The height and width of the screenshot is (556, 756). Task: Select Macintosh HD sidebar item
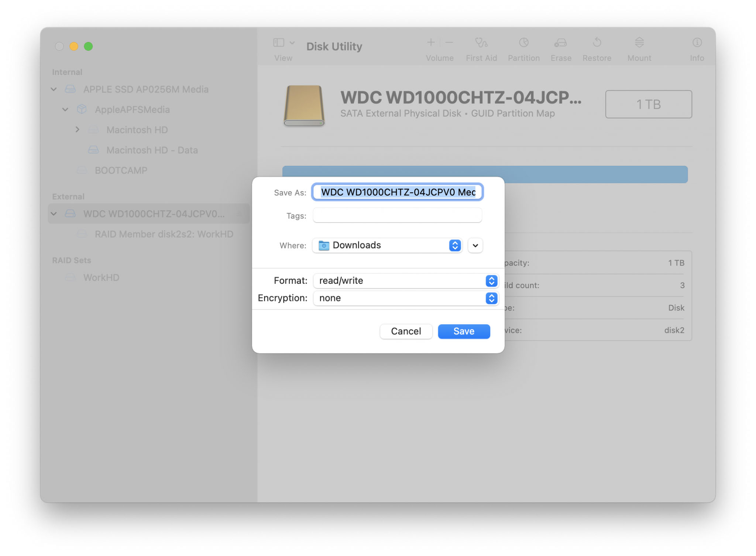tap(137, 129)
